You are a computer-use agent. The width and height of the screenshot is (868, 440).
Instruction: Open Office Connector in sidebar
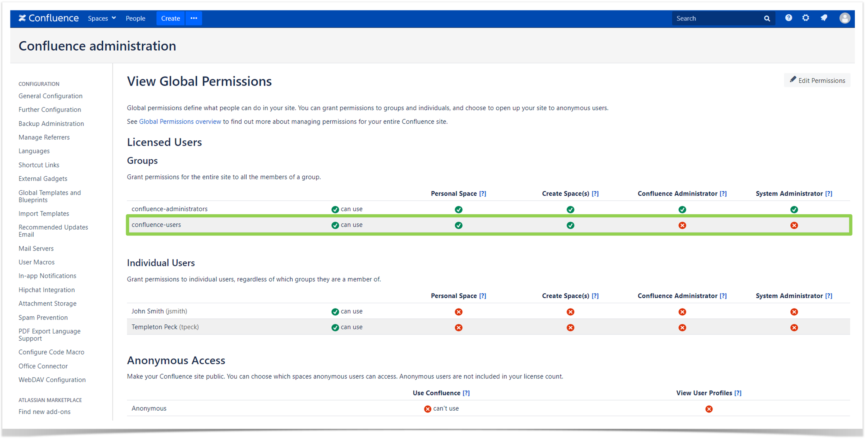pyautogui.click(x=43, y=366)
